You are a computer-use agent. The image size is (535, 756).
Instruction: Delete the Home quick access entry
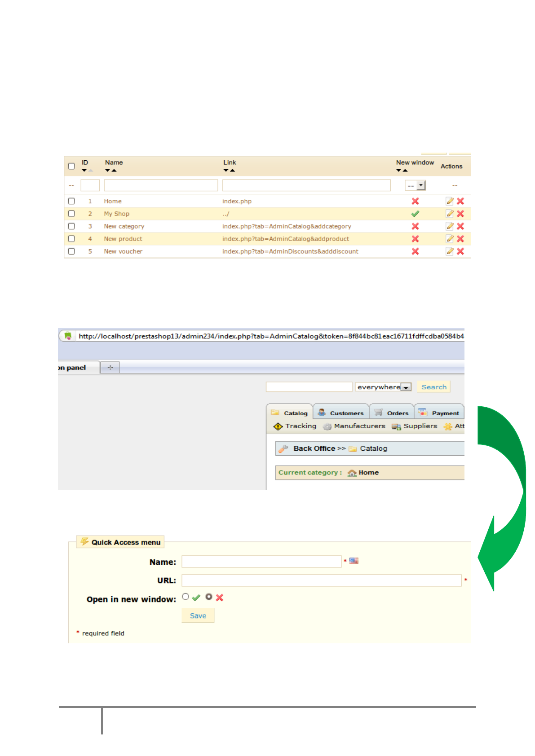(x=460, y=201)
